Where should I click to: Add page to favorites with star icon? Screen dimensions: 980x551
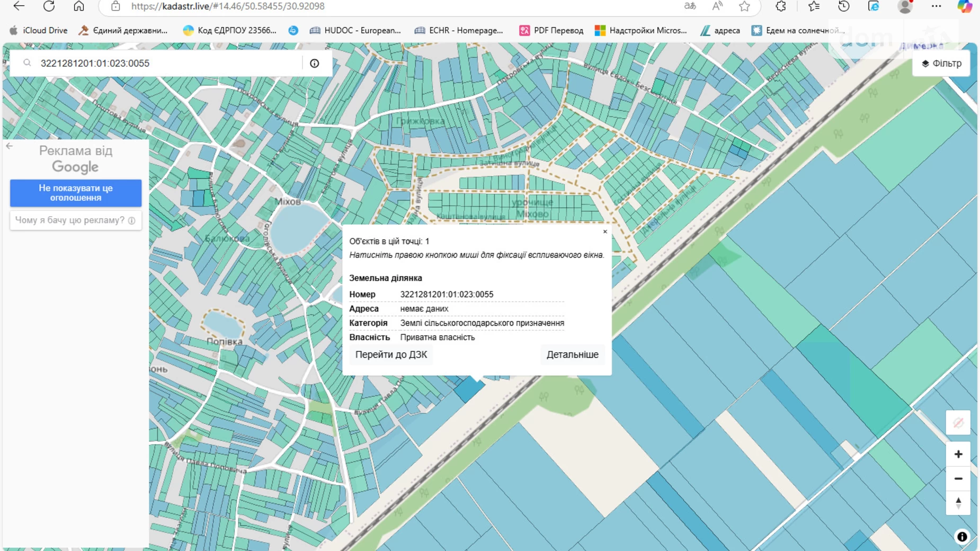tap(745, 6)
